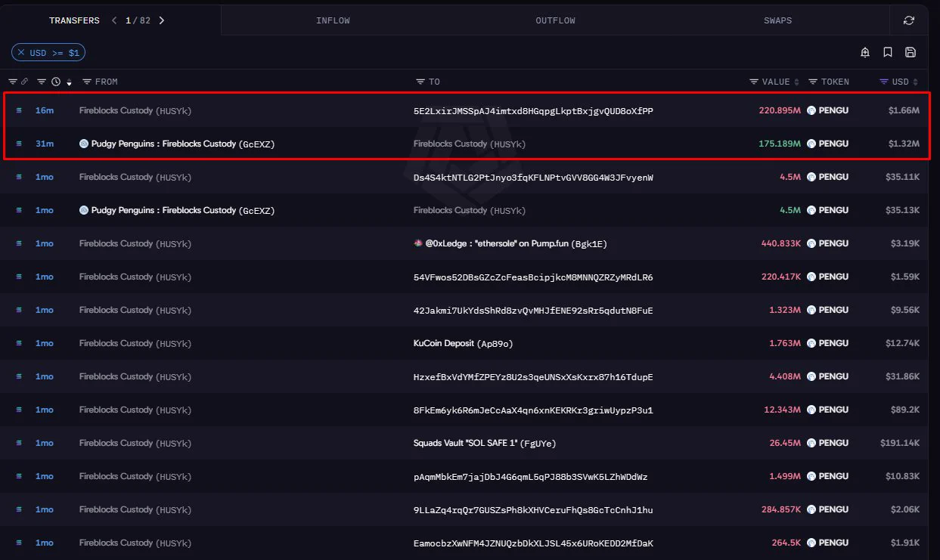This screenshot has height=560, width=940.
Task: Open recipient Fireblocks Custody (HUSYk) in 31m row
Action: [x=470, y=144]
